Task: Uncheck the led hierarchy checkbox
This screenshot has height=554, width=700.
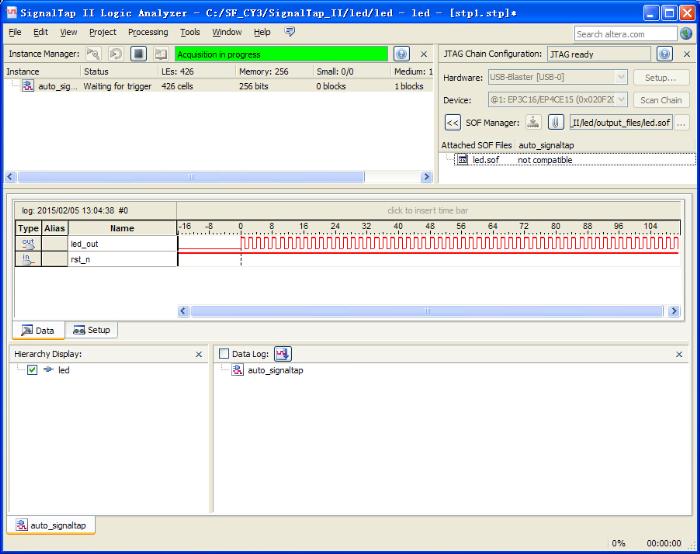Action: point(33,370)
